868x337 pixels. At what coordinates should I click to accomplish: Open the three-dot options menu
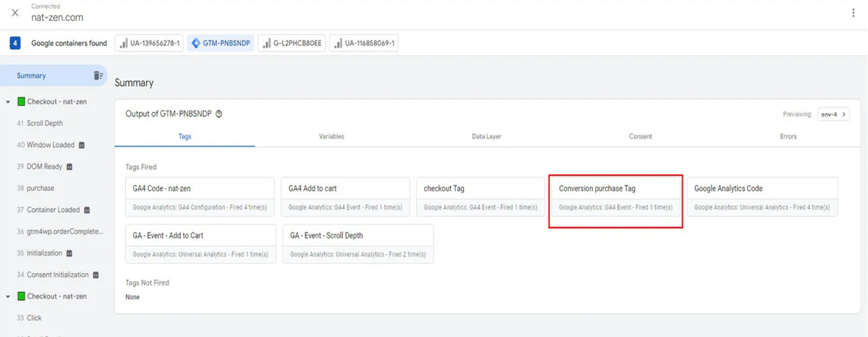click(853, 13)
